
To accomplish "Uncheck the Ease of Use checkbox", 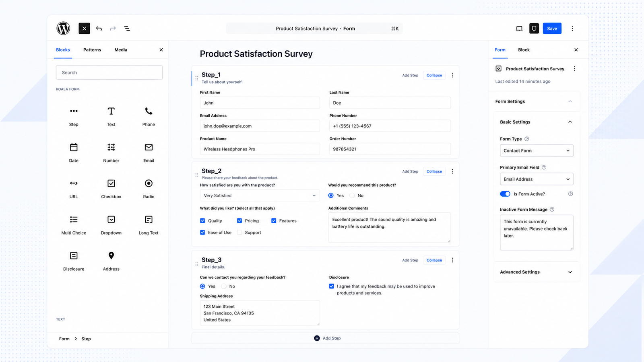I will coord(202,232).
